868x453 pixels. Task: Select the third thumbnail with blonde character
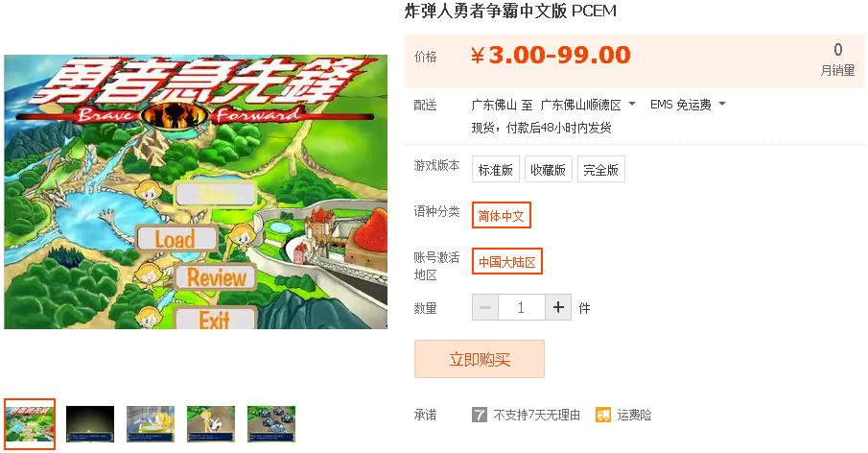[x=151, y=423]
